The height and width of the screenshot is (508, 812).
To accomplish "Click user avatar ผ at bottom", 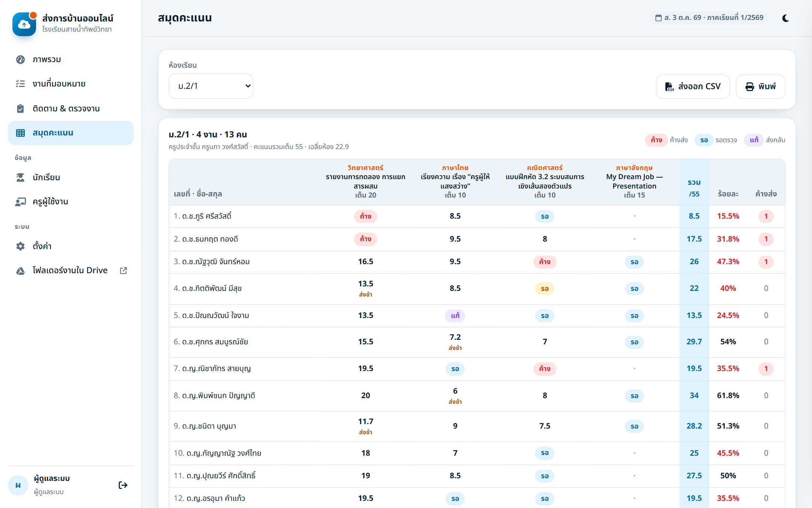I will click(x=18, y=485).
